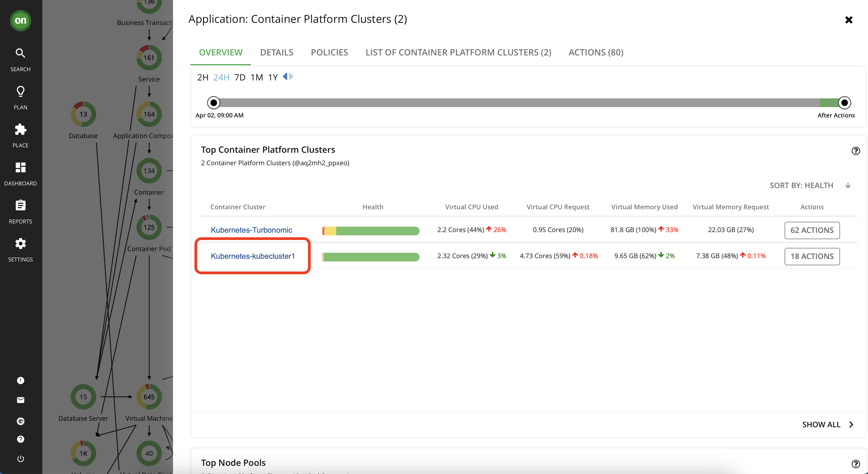Switch to the Overview tab
Image resolution: width=868 pixels, height=474 pixels.
221,52
